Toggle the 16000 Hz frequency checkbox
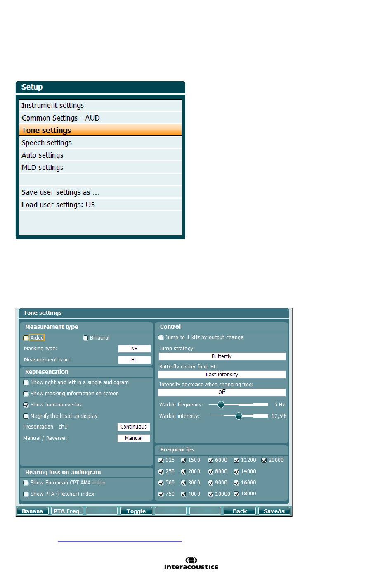This screenshot has width=392, height=577. click(x=236, y=483)
